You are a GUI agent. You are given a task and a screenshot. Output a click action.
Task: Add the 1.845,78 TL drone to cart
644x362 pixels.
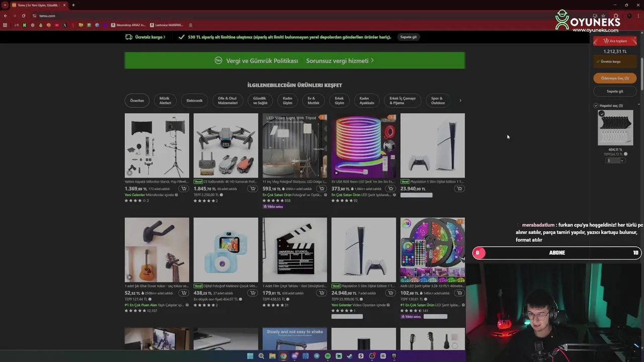(253, 189)
